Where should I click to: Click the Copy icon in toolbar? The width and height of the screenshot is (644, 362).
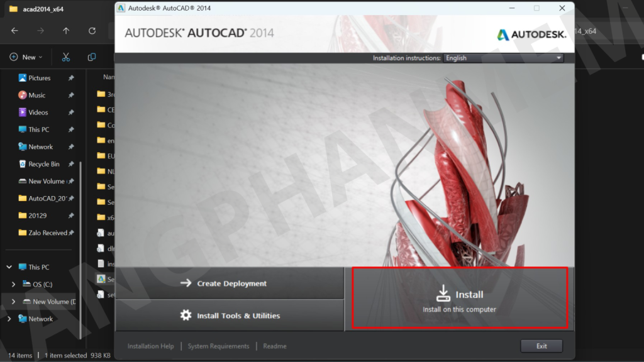click(x=92, y=57)
